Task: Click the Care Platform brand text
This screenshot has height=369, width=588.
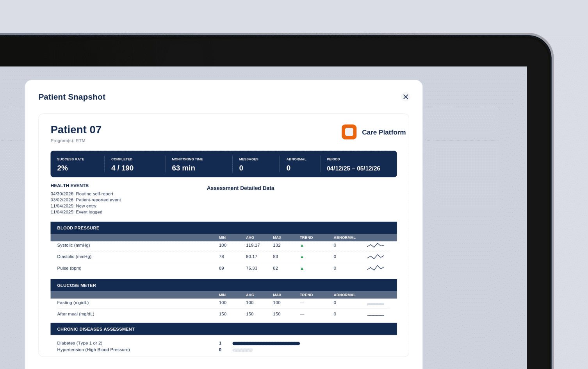Action: pos(384,133)
